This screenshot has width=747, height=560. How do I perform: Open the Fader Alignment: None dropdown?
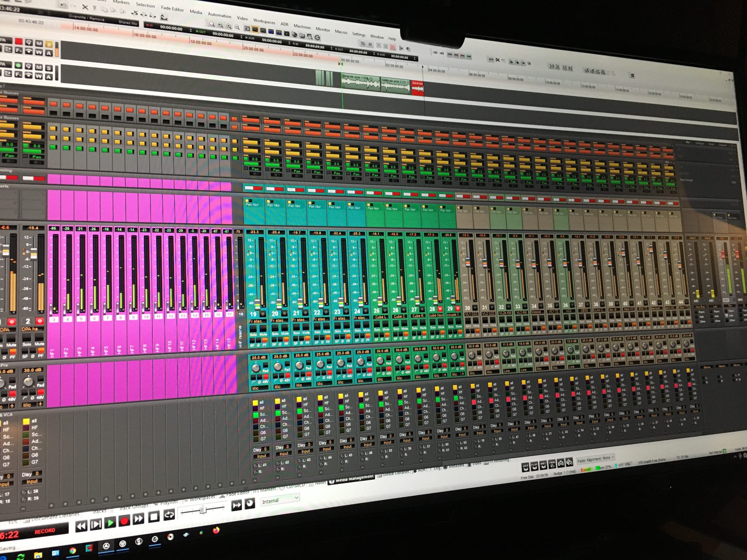596,459
